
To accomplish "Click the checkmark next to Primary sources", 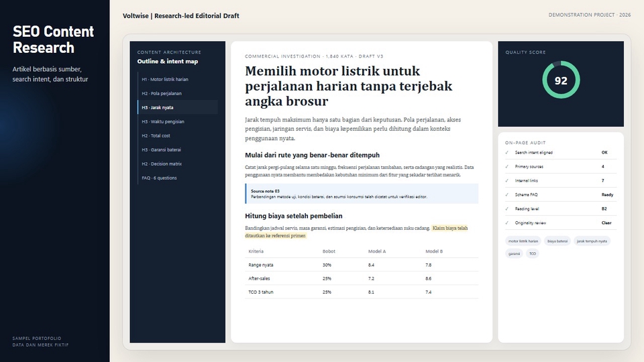I will [507, 167].
